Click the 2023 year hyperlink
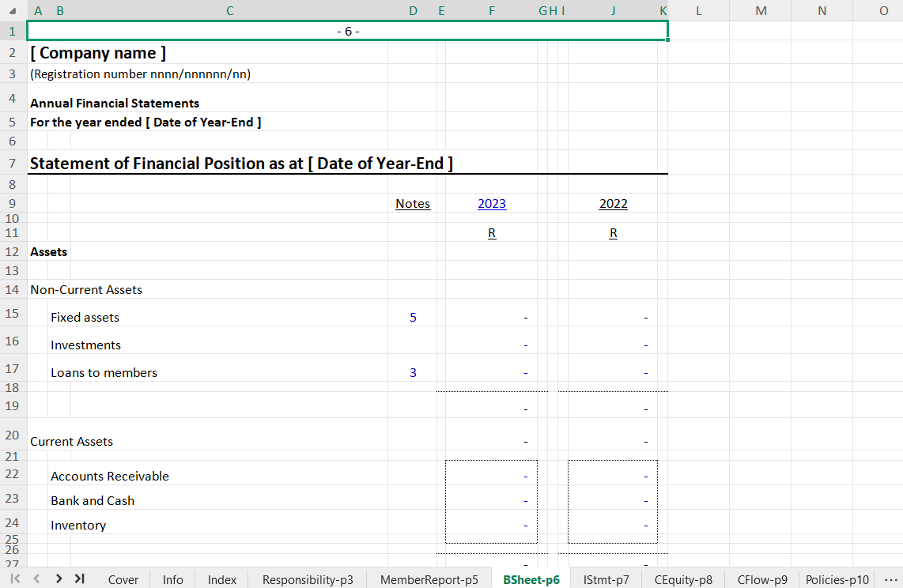903x588 pixels. tap(492, 204)
